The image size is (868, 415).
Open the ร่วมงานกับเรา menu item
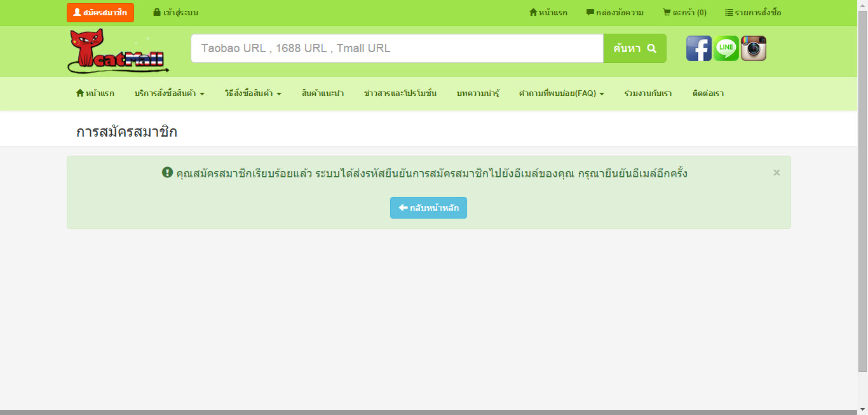coord(648,93)
